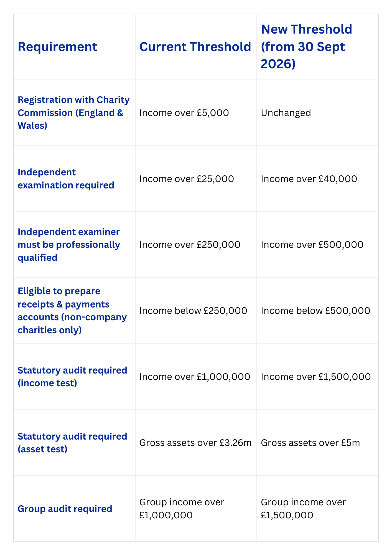Select the 'Income over £500,000' cell

[312, 244]
